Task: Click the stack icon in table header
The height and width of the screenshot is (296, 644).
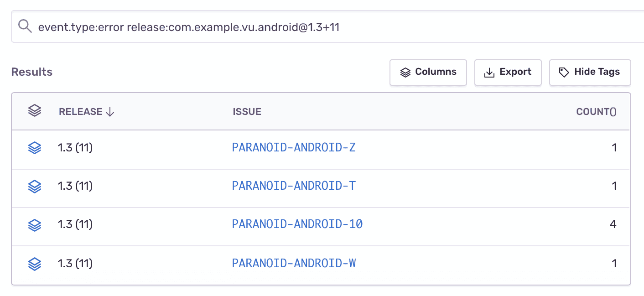Action: [x=35, y=111]
